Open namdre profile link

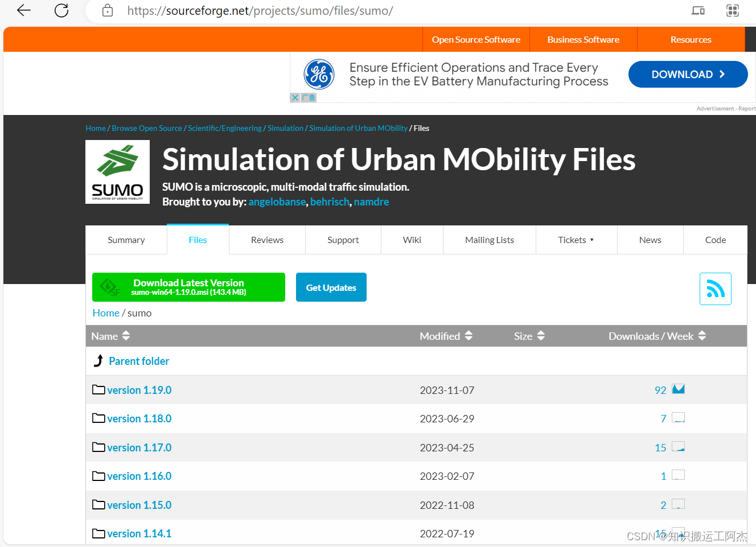pyautogui.click(x=371, y=201)
